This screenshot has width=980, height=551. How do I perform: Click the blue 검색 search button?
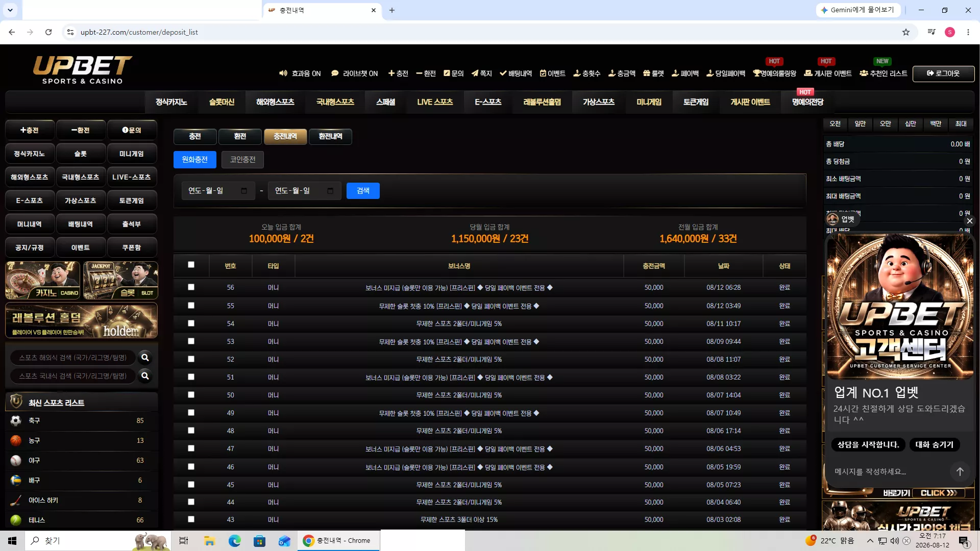[363, 191]
